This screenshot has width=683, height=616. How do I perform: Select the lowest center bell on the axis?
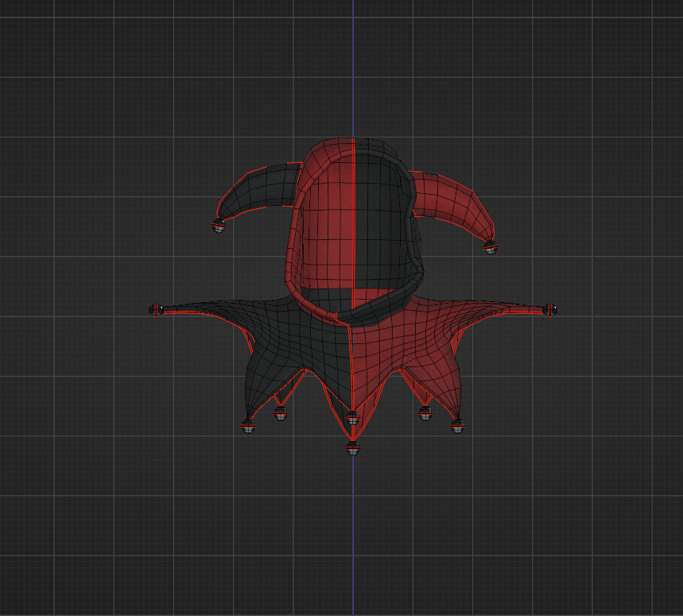(x=353, y=448)
